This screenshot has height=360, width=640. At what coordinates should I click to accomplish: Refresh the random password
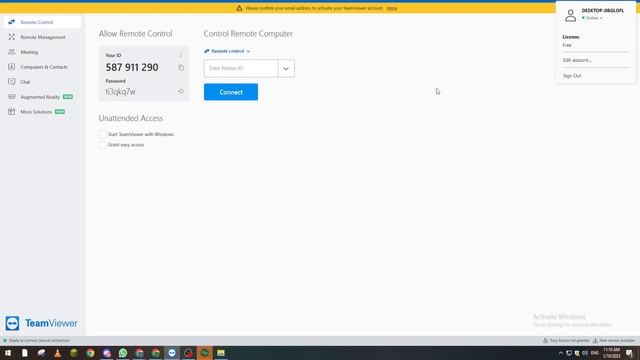pyautogui.click(x=181, y=91)
